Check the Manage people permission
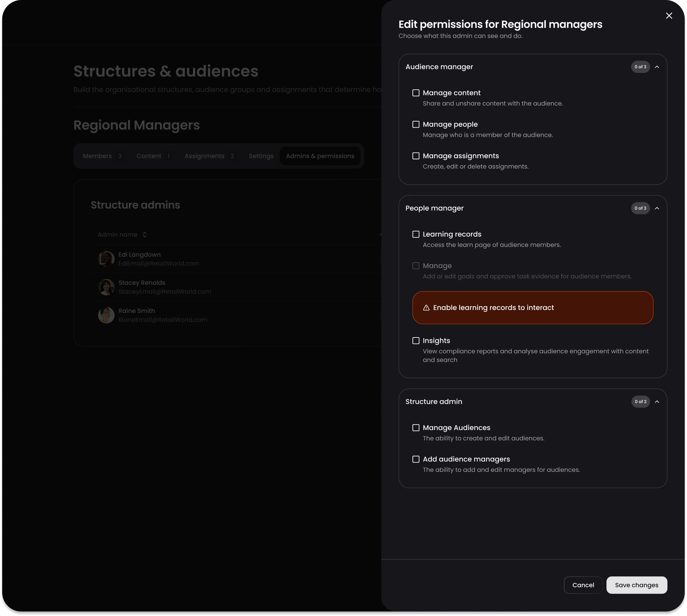The image size is (687, 616). (x=416, y=125)
